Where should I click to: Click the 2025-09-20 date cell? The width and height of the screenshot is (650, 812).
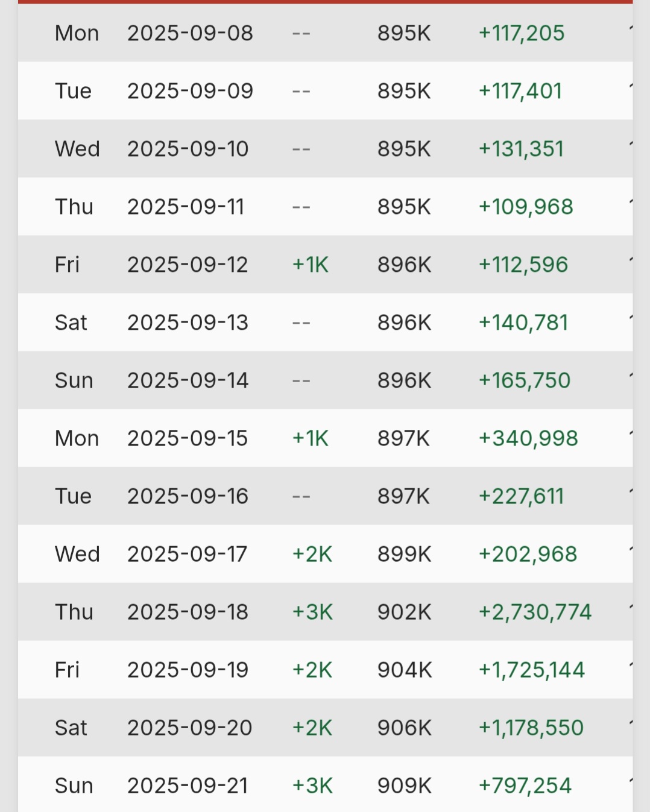click(x=189, y=728)
